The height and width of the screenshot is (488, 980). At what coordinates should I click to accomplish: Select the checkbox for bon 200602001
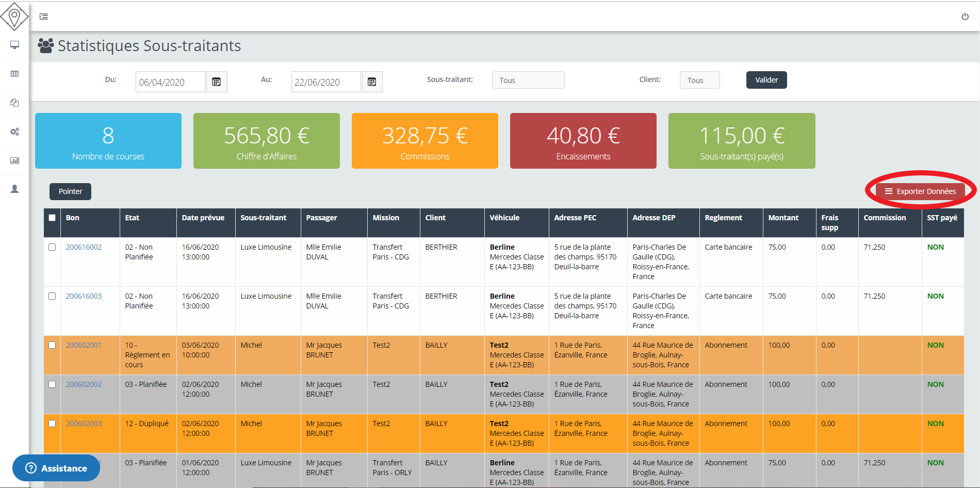click(52, 345)
